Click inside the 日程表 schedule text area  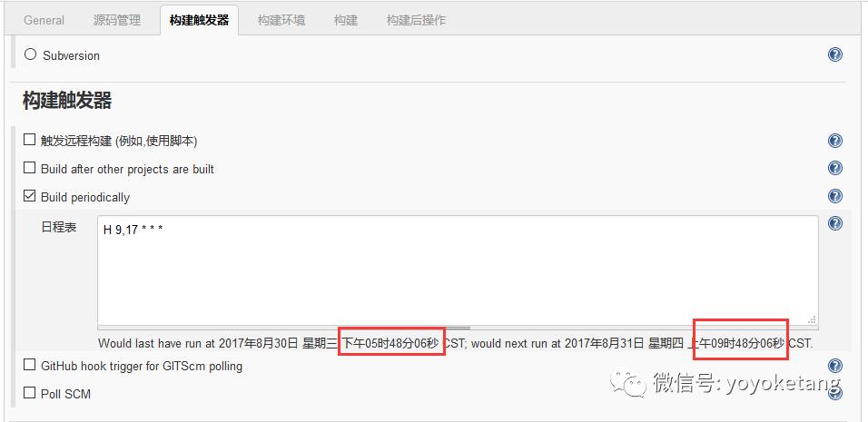pyautogui.click(x=458, y=270)
